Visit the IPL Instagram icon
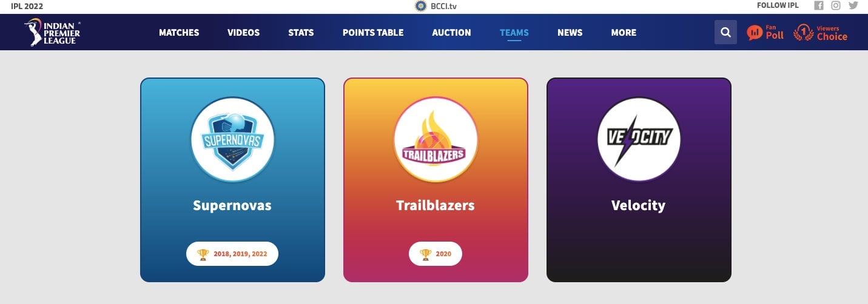Image resolution: width=868 pixels, height=304 pixels. pos(836,5)
